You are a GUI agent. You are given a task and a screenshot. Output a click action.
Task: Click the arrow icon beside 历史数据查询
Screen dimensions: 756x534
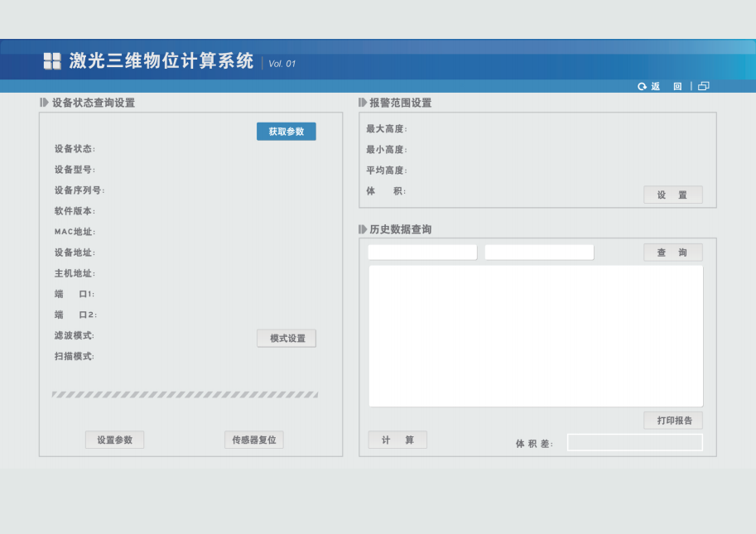coord(362,229)
